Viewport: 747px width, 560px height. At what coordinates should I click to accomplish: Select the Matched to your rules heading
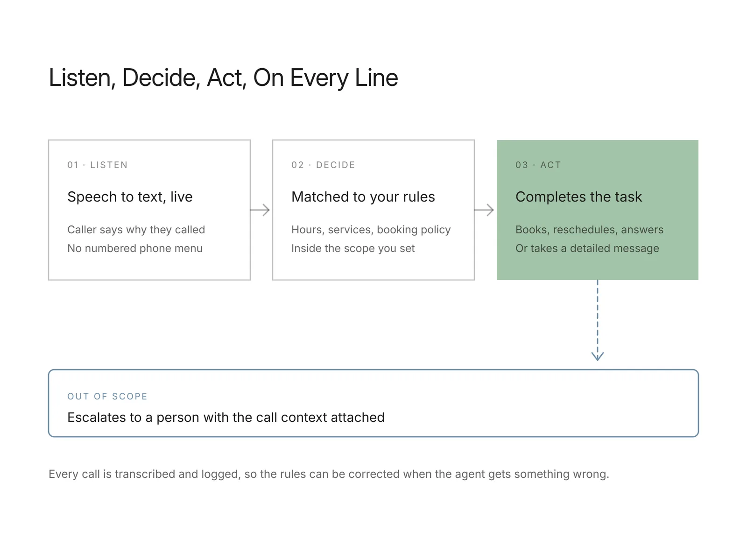tap(363, 197)
